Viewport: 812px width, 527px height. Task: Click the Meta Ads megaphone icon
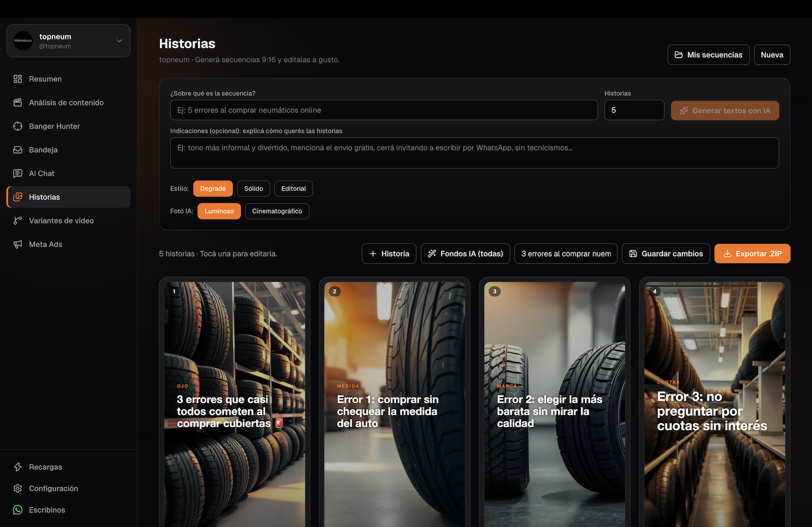point(18,244)
